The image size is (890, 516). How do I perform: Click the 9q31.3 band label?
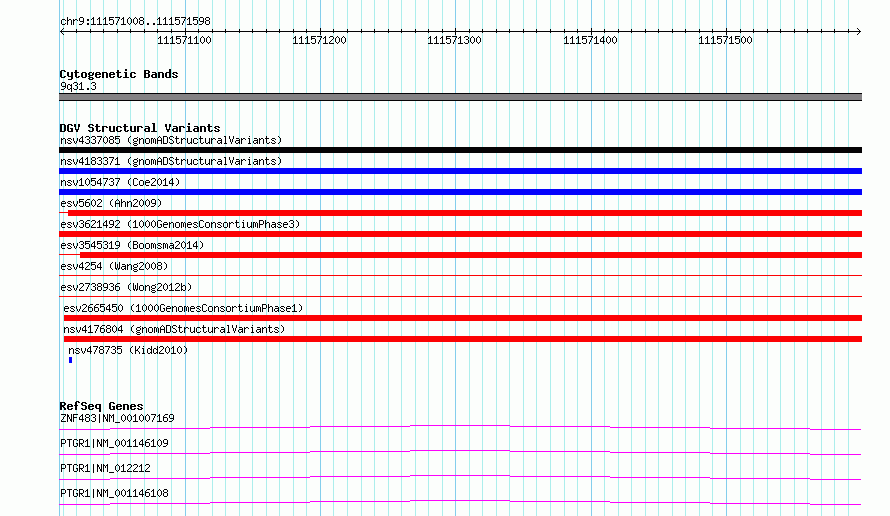pyautogui.click(x=78, y=86)
